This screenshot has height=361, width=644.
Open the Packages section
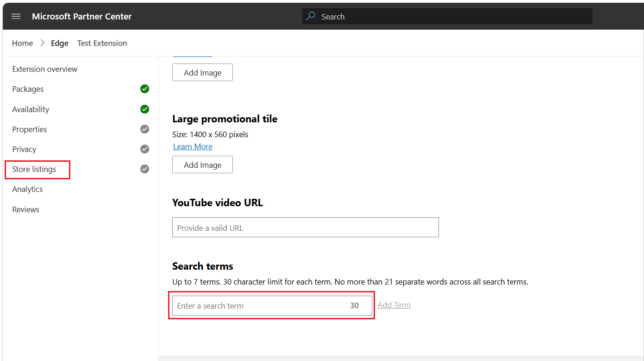pos(28,89)
